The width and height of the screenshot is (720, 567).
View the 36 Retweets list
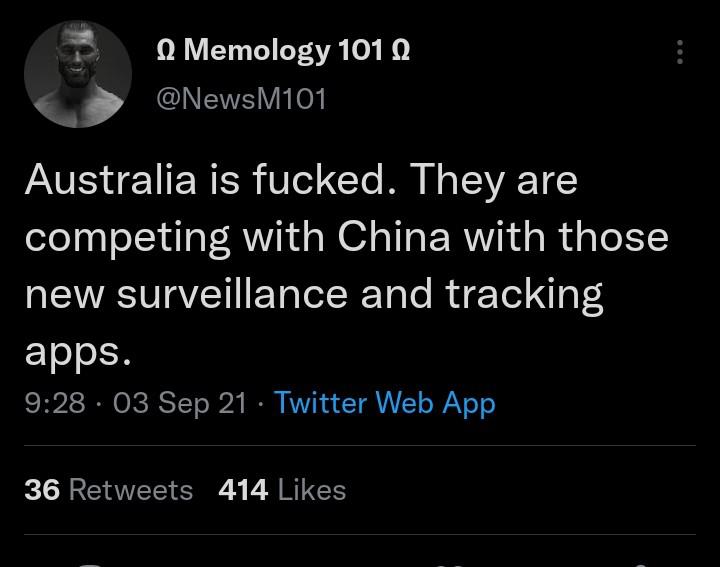click(x=108, y=490)
